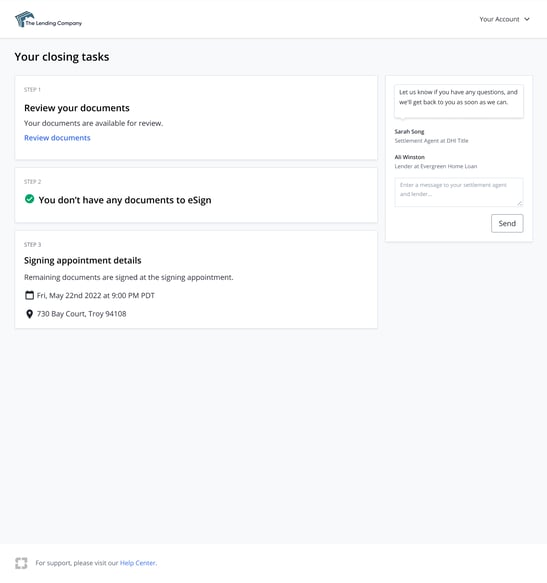Click the chevron next to Your Account
547x583 pixels.
pyautogui.click(x=527, y=19)
